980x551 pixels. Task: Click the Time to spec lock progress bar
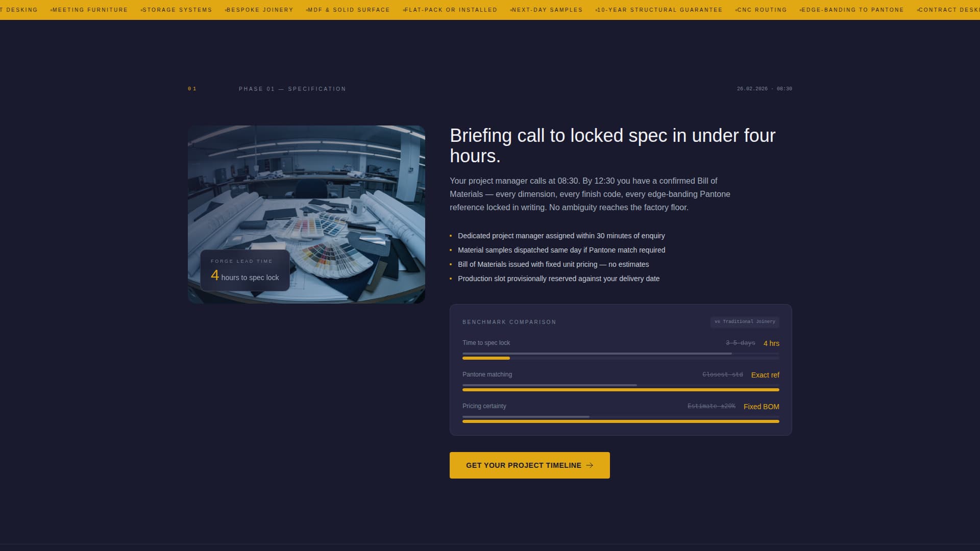tap(620, 356)
